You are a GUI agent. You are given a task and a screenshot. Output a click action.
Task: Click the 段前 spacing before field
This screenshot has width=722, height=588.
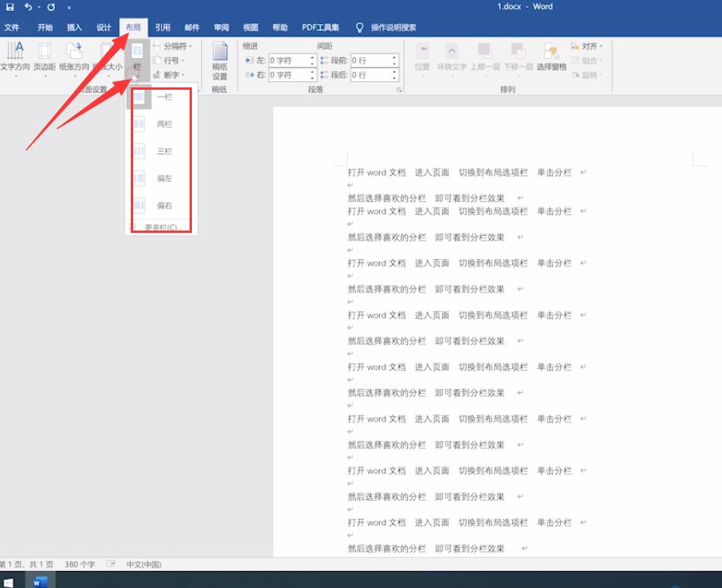pos(371,60)
